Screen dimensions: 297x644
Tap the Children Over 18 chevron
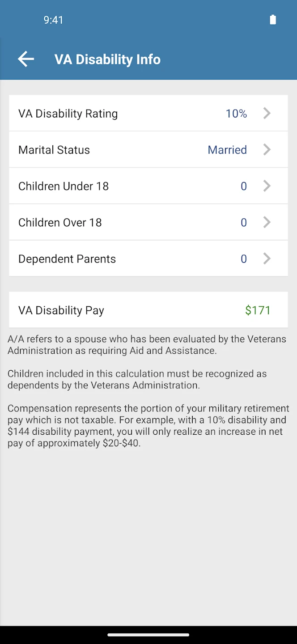267,222
